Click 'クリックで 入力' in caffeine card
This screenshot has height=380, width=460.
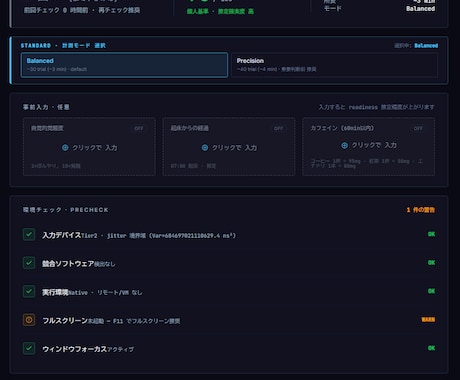point(374,145)
